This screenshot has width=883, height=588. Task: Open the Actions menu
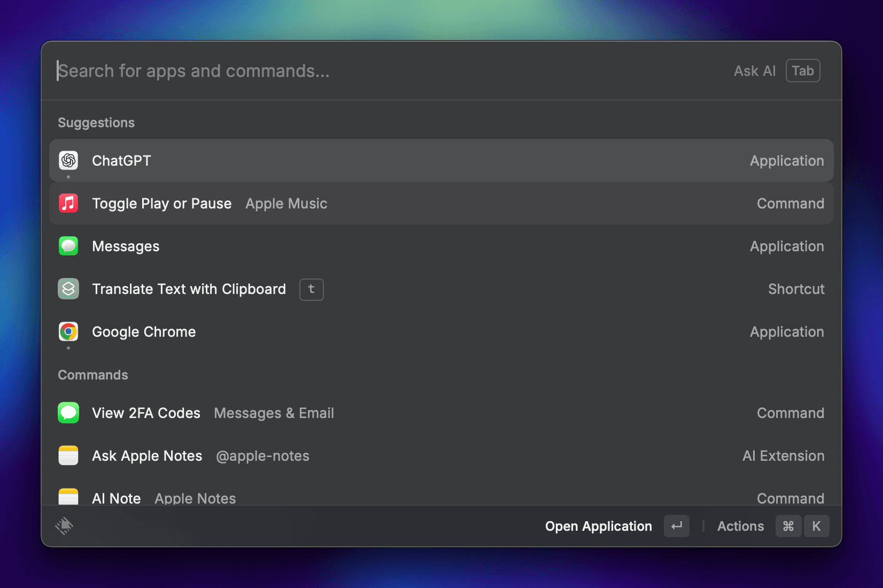[740, 526]
